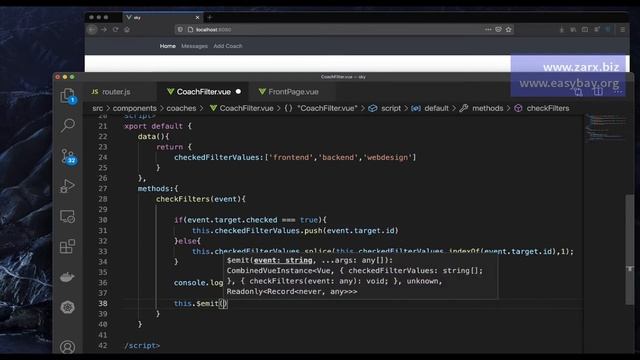640x360 pixels.
Task: Click 'webdesign' string in the array
Action: [387, 157]
